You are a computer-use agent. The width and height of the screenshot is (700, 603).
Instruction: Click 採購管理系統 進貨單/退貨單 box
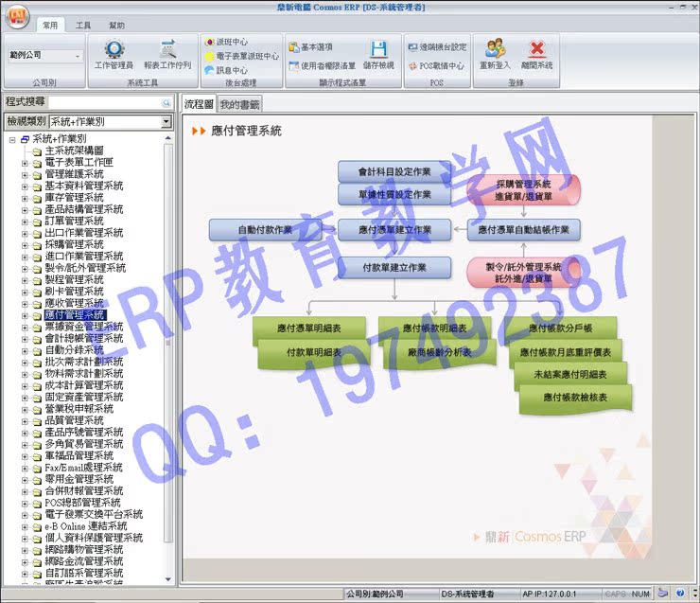[524, 190]
